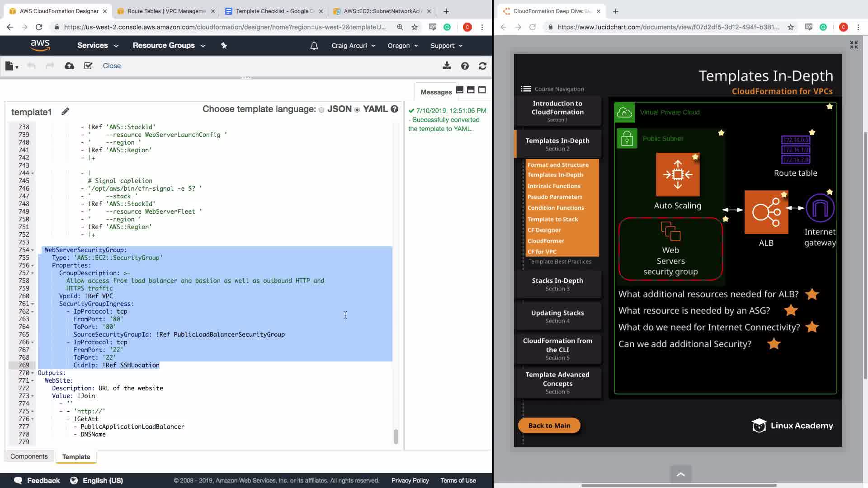The width and height of the screenshot is (868, 488).
Task: Click the Close link in designer toolbar
Action: tap(112, 66)
